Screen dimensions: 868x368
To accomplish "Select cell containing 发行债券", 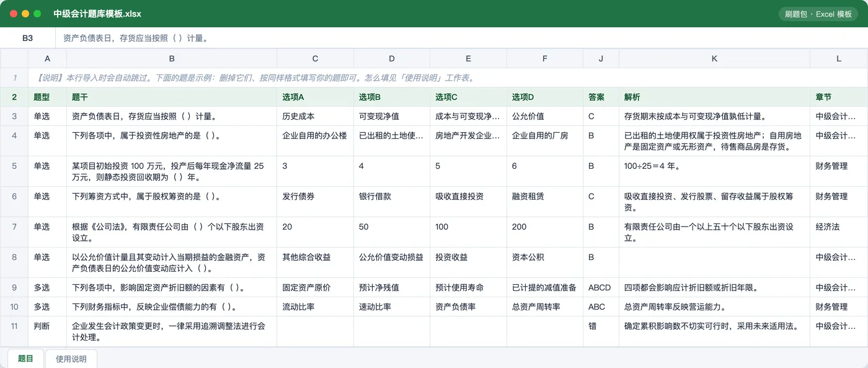I will point(316,202).
